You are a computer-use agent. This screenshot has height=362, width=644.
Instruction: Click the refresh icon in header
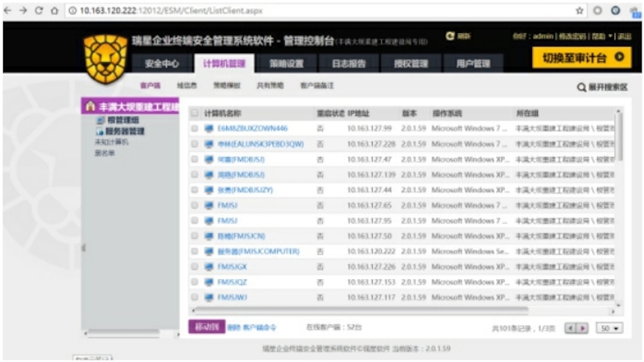coord(450,36)
